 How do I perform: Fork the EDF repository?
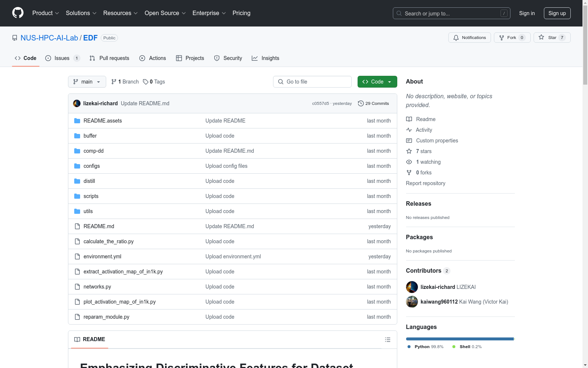click(x=512, y=38)
